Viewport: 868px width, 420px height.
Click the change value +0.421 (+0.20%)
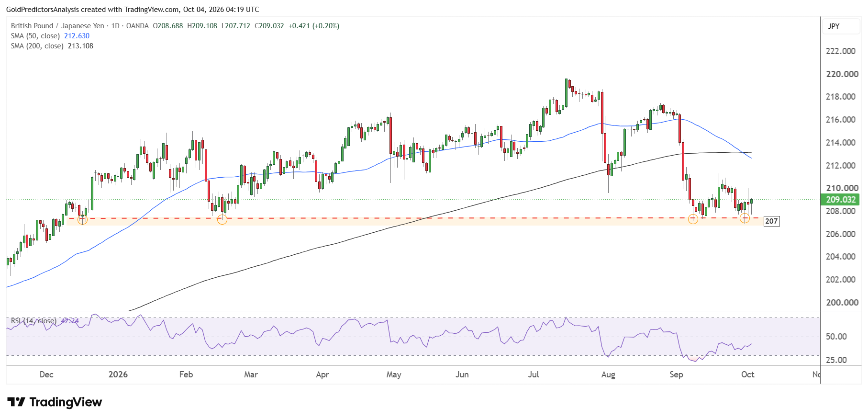(314, 26)
